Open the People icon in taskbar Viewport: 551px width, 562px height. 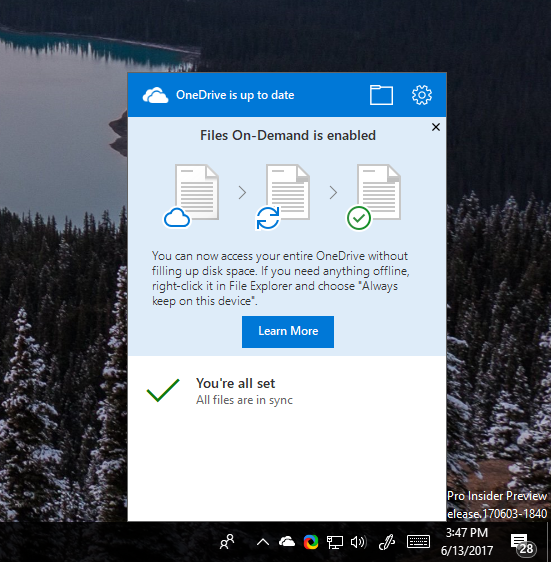point(227,542)
